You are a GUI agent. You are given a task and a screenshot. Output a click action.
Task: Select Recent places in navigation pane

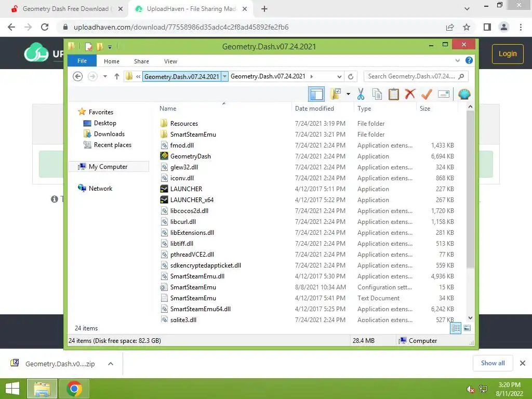pyautogui.click(x=107, y=145)
